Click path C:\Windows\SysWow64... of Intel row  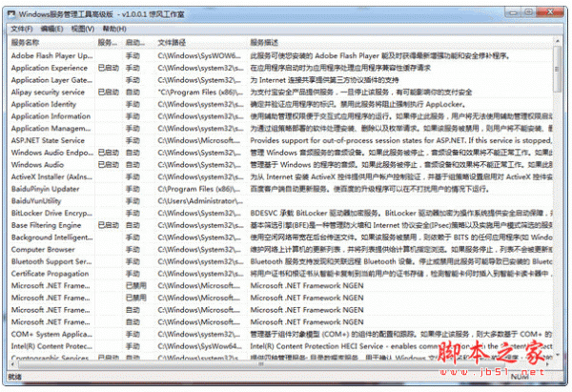coord(199,346)
